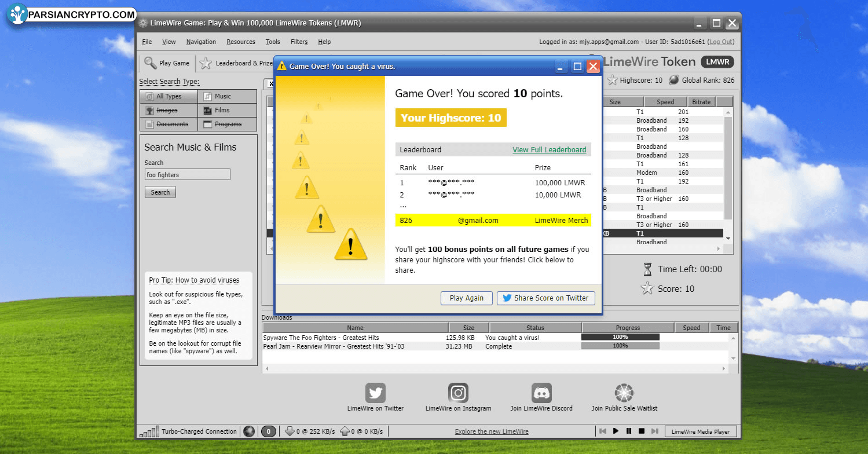Screen dimensions: 868x454
Task: Open the Filters menu
Action: [299, 42]
